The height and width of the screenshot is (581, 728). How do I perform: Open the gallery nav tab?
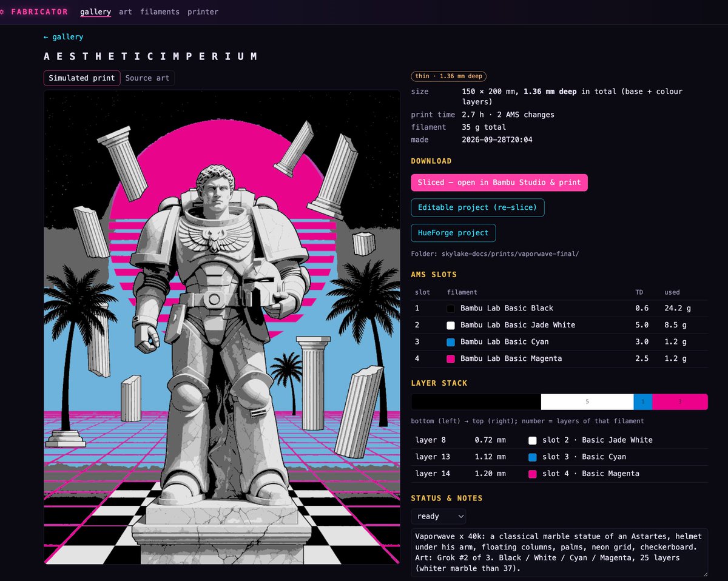95,12
